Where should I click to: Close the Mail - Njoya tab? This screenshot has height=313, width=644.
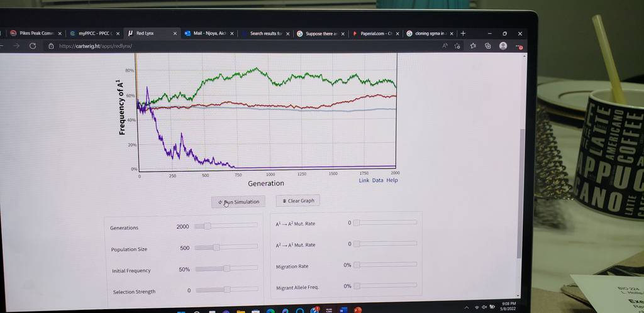point(231,34)
